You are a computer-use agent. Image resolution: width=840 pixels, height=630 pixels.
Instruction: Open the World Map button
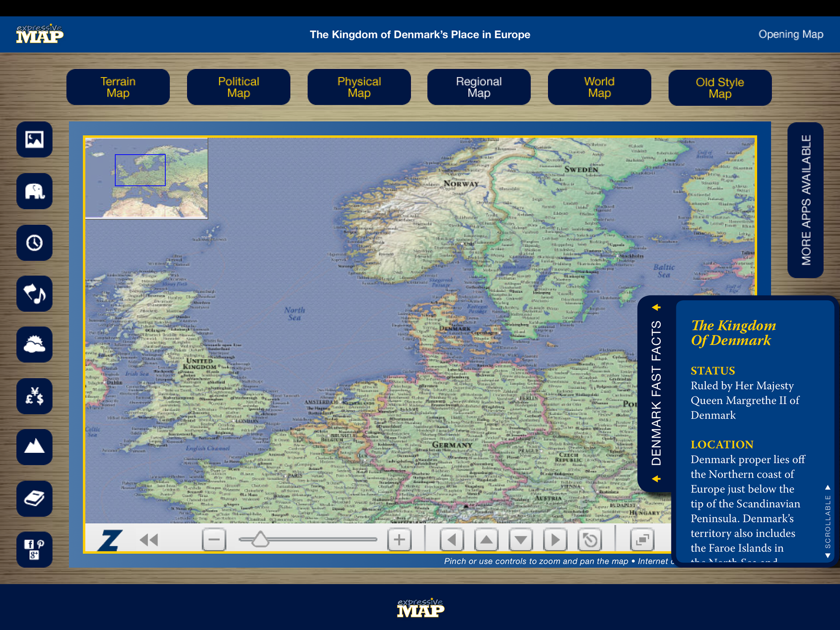click(599, 87)
